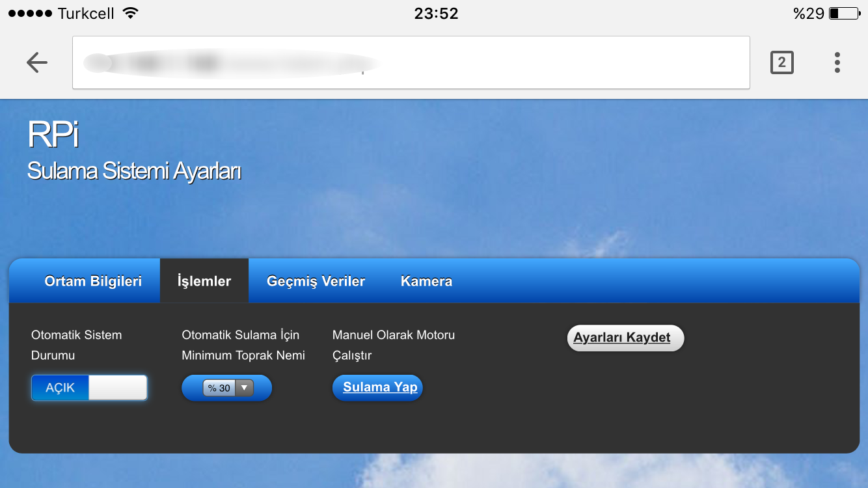The width and height of the screenshot is (868, 488).
Task: Click the arrow beside % 30
Action: [244, 388]
